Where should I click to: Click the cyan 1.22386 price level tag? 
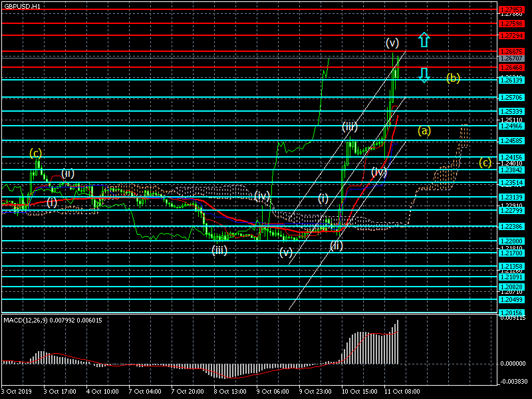(x=511, y=226)
